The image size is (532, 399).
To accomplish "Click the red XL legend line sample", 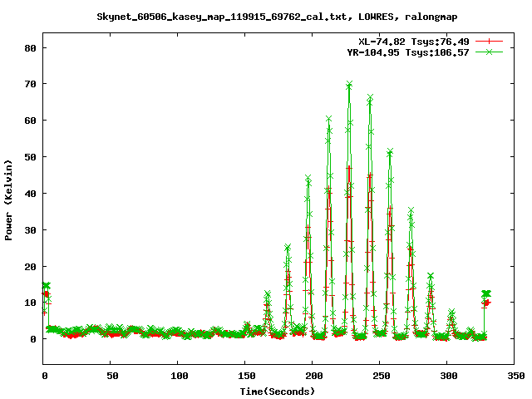I will (489, 42).
